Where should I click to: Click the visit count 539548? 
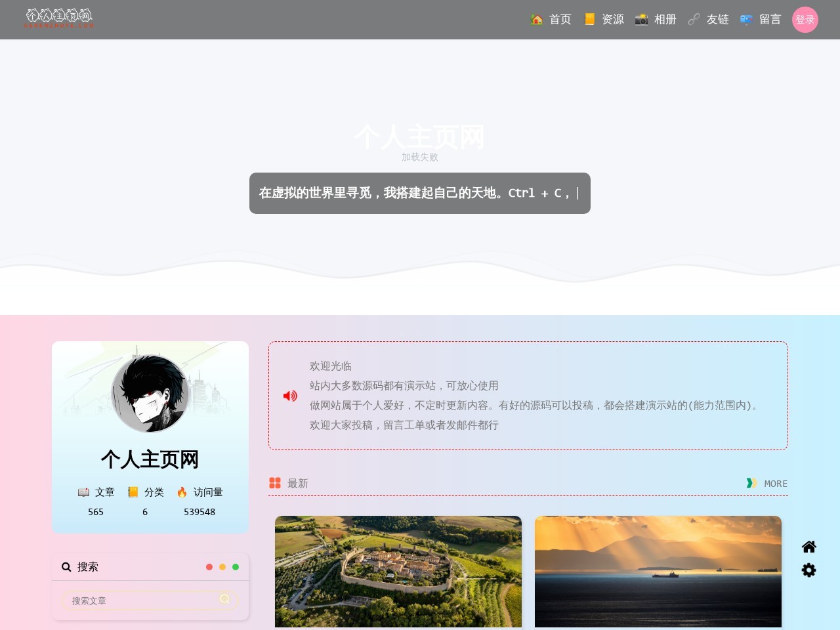(199, 512)
